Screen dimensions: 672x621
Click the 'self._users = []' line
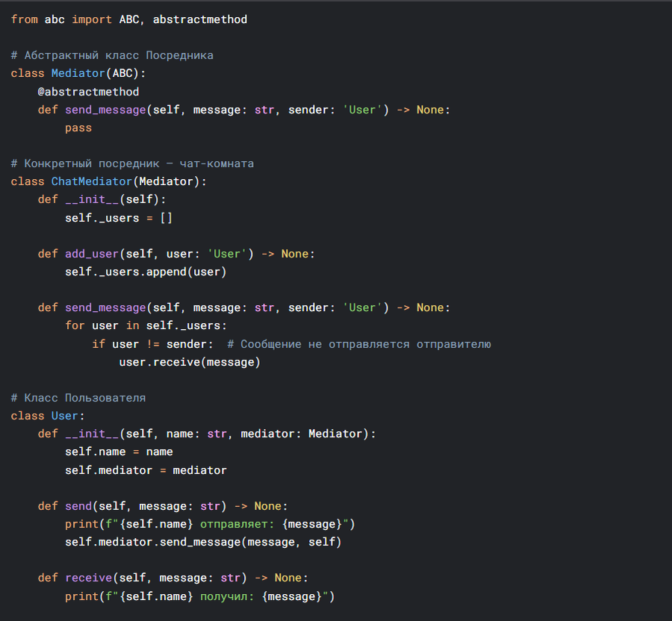pos(119,218)
